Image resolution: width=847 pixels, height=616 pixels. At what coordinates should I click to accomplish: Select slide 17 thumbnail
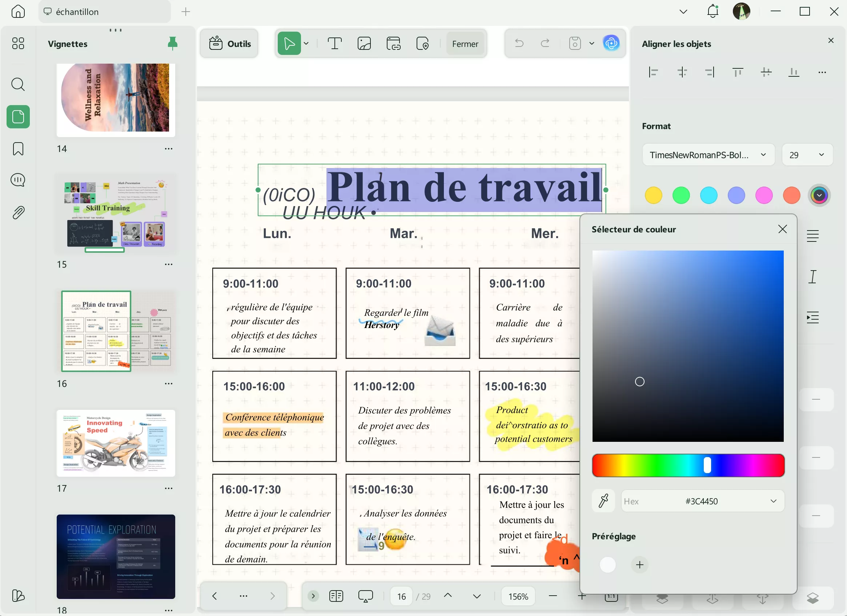pyautogui.click(x=116, y=443)
